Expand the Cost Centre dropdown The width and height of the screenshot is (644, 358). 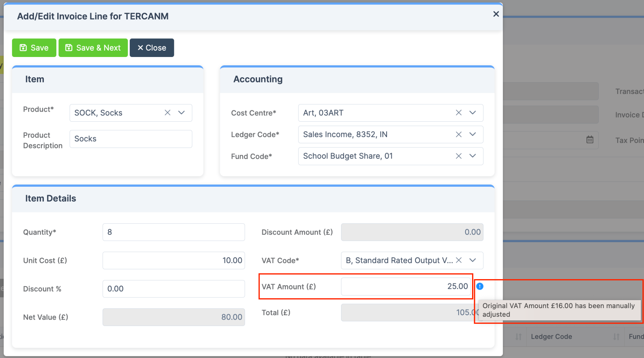472,113
